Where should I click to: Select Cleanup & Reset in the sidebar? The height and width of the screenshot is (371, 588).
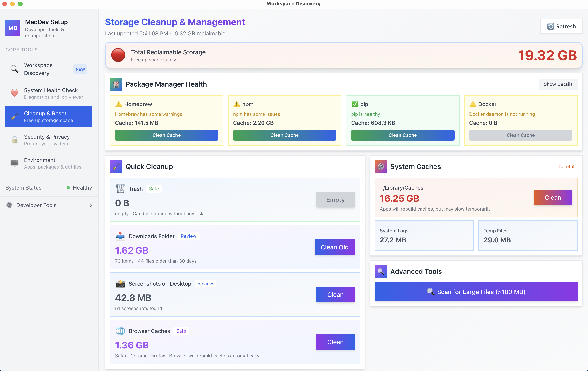(x=49, y=116)
